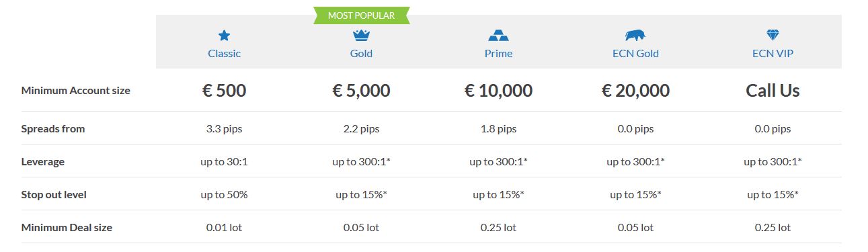This screenshot has height=252, width=868.
Task: Select the € 20,000 ECN Gold account size
Action: pyautogui.click(x=635, y=91)
